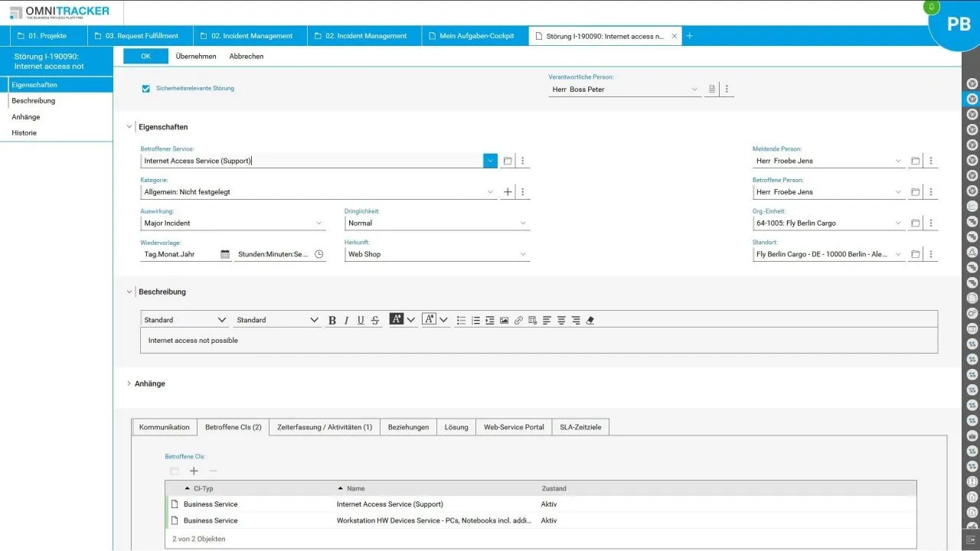Open three-dot menu beside Verantwortliche Person
Viewport: 980px width, 551px height.
click(727, 90)
